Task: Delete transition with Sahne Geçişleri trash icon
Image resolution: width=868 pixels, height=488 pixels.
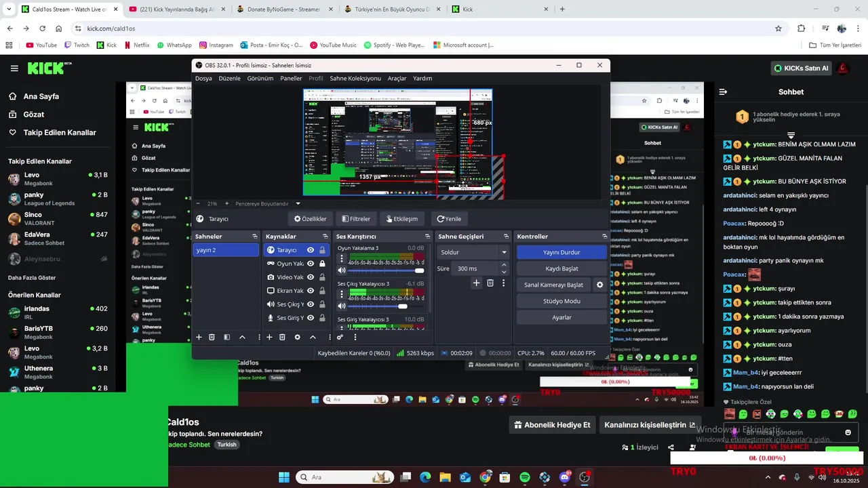Action: click(490, 283)
